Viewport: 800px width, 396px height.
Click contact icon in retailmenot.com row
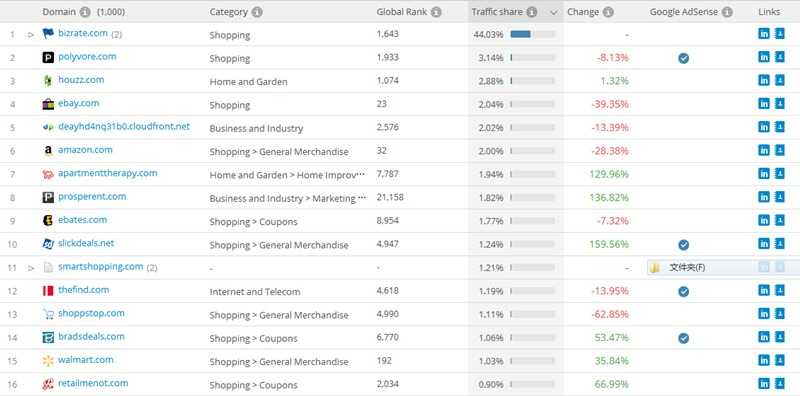[x=780, y=384]
